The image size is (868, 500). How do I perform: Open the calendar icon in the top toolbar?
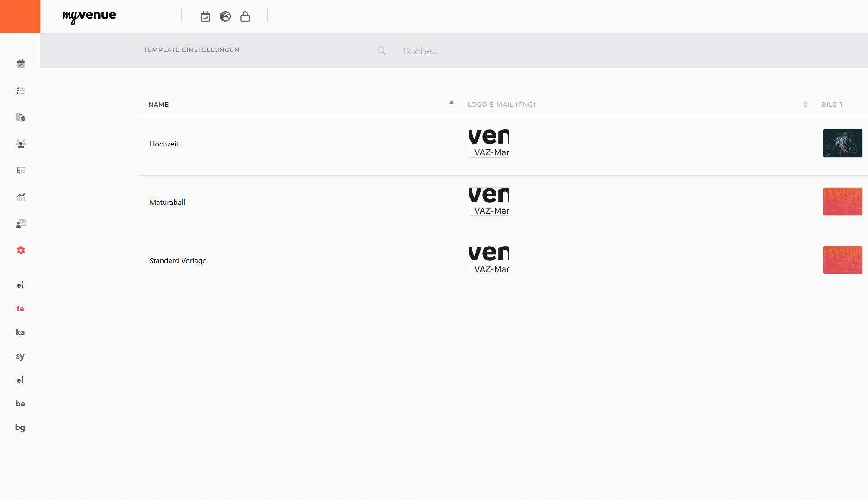(x=206, y=17)
